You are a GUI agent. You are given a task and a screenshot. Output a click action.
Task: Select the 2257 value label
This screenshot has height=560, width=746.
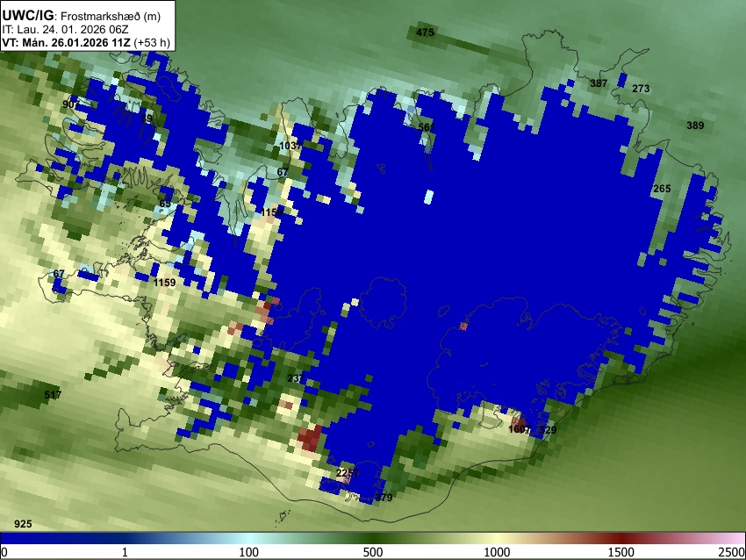[348, 473]
